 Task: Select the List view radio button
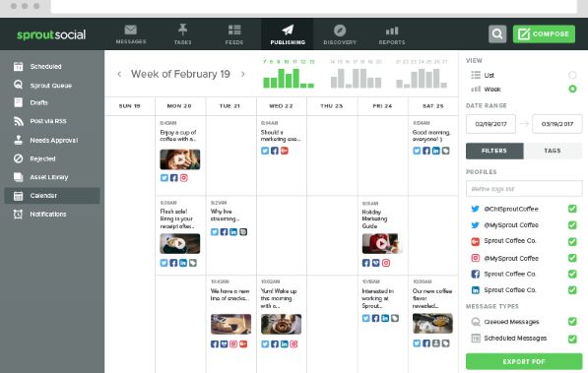pyautogui.click(x=572, y=75)
